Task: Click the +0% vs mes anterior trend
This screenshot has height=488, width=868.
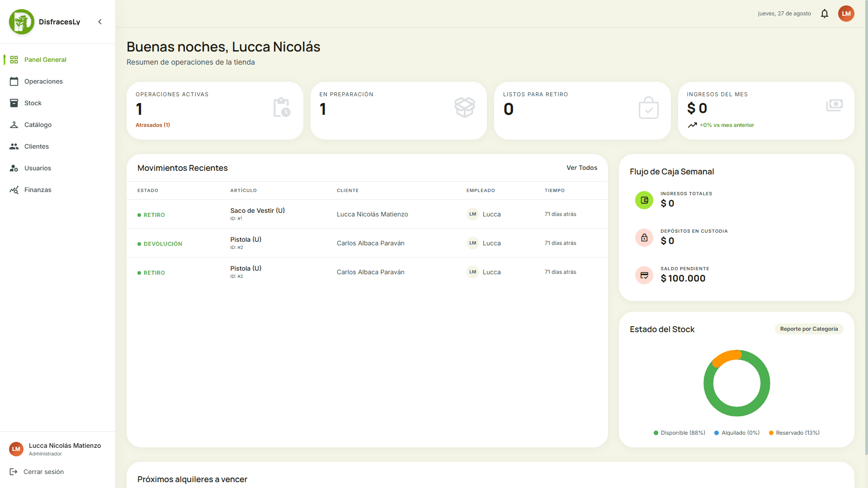Action: tap(721, 125)
